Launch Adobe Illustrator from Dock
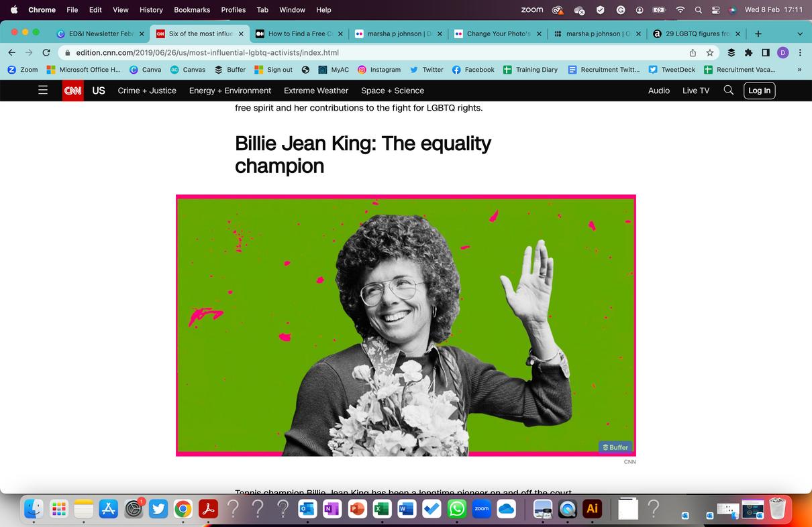 592,509
